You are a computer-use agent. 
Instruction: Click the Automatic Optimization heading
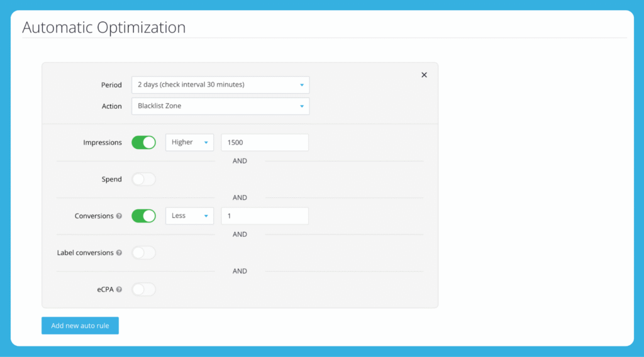coord(104,28)
